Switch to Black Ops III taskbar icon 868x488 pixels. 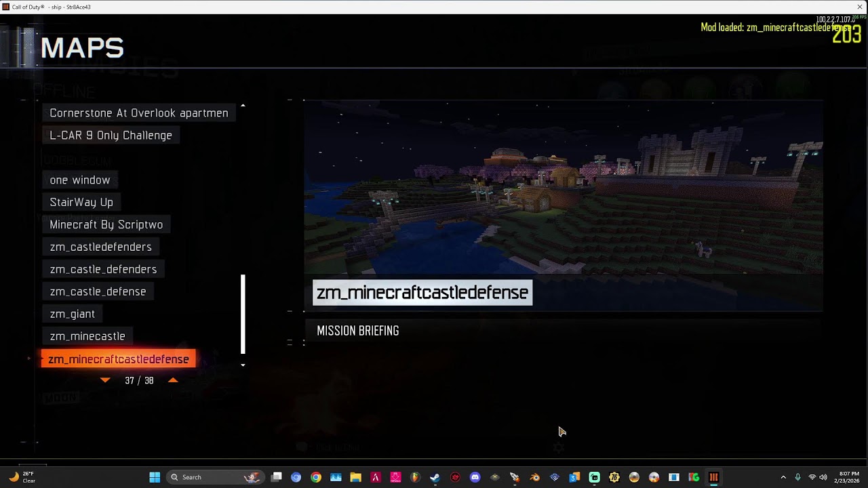(713, 477)
